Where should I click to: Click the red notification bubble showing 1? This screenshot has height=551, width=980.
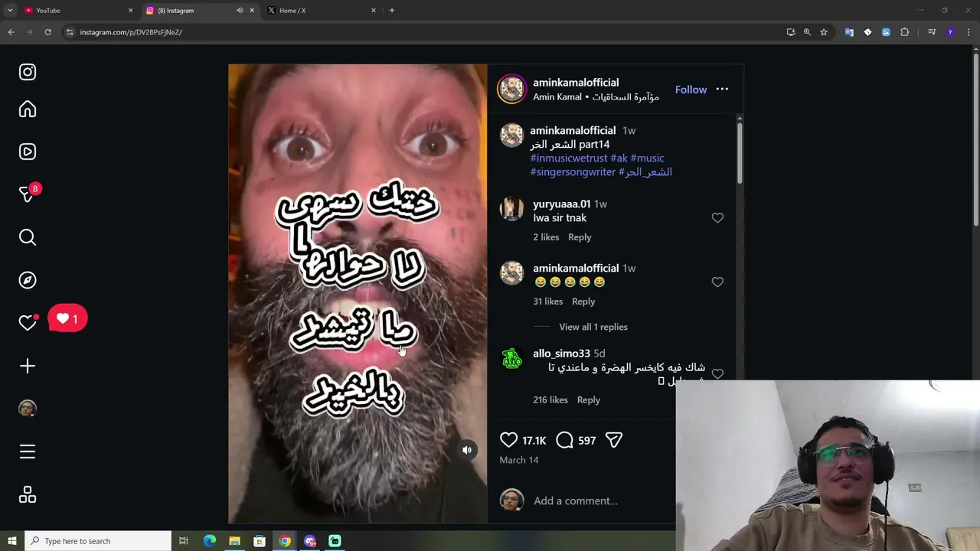coord(67,318)
